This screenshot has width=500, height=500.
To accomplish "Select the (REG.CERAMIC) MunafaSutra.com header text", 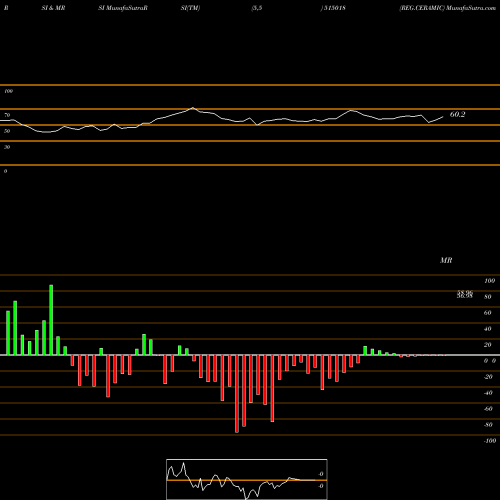I will 448,8.
